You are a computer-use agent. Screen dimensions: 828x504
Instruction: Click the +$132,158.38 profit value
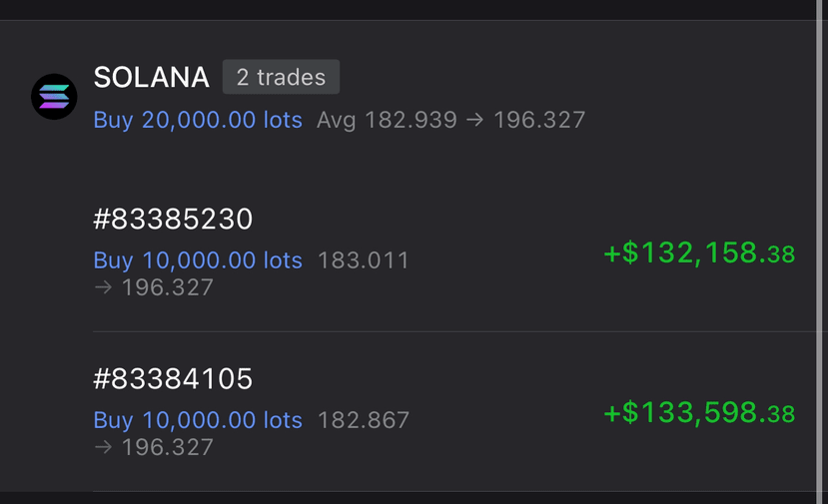[x=699, y=252]
